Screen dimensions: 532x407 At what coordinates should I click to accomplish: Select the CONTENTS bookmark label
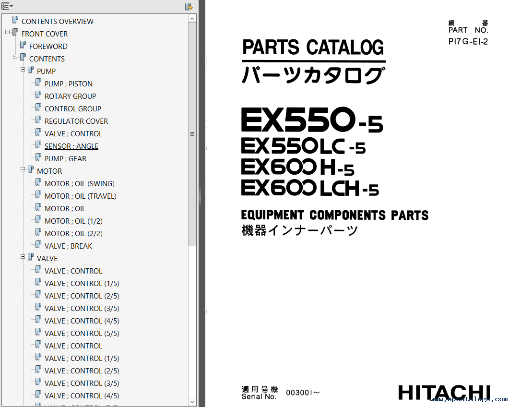pyautogui.click(x=47, y=59)
